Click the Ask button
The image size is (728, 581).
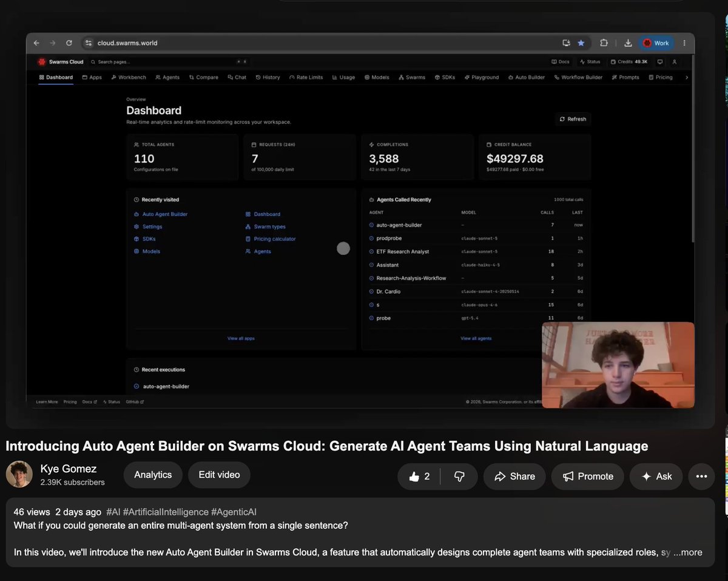click(656, 477)
